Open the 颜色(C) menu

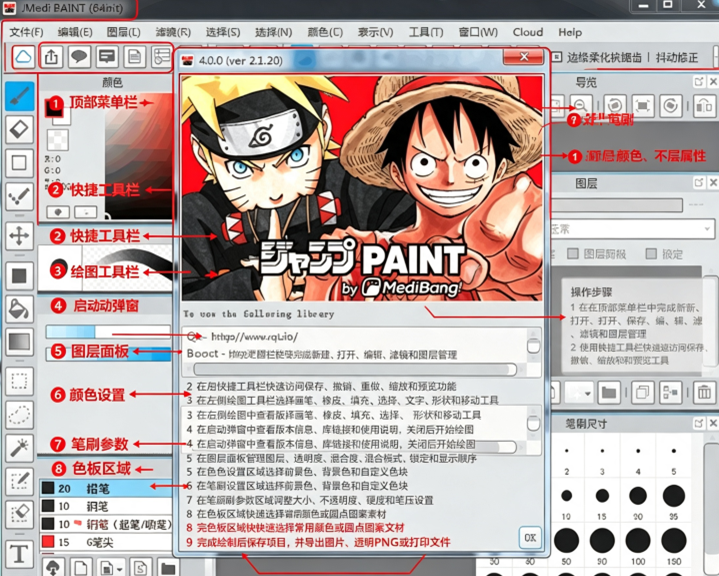click(325, 32)
